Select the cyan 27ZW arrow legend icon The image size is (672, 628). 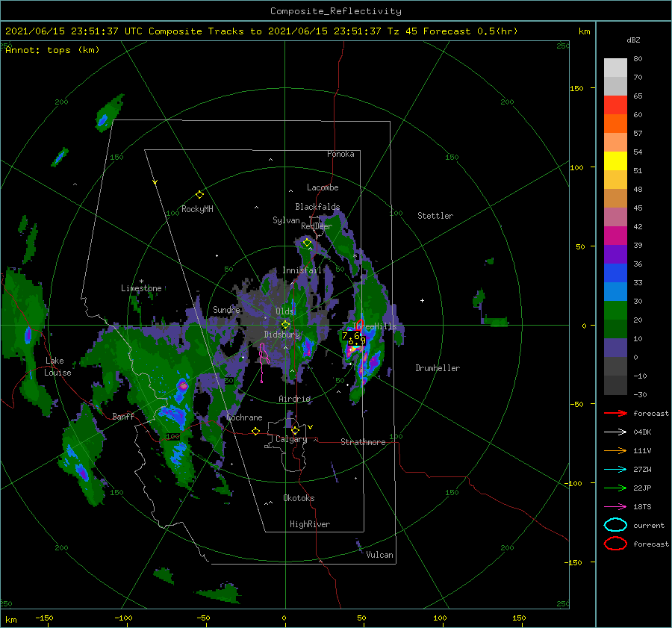click(615, 470)
